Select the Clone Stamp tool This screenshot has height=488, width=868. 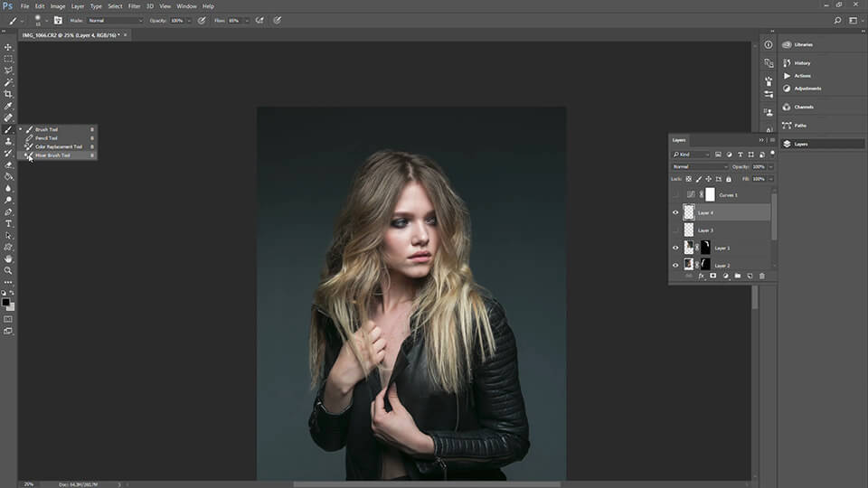(8, 141)
